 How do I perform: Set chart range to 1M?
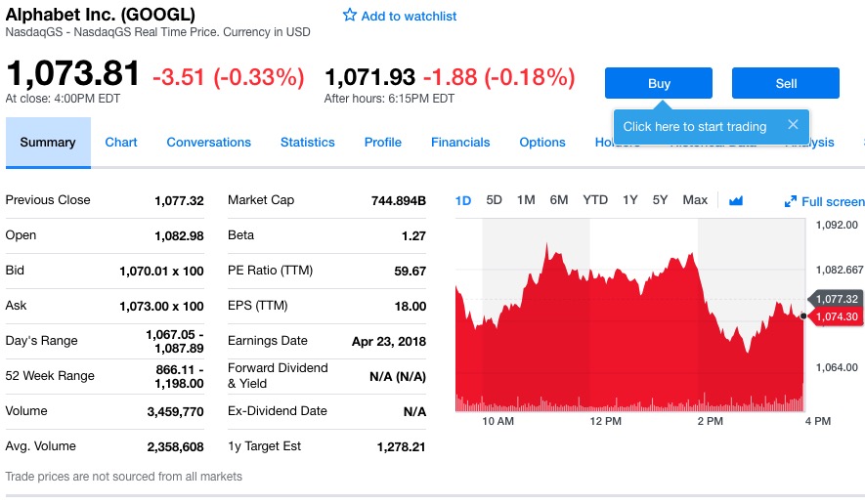coord(526,200)
